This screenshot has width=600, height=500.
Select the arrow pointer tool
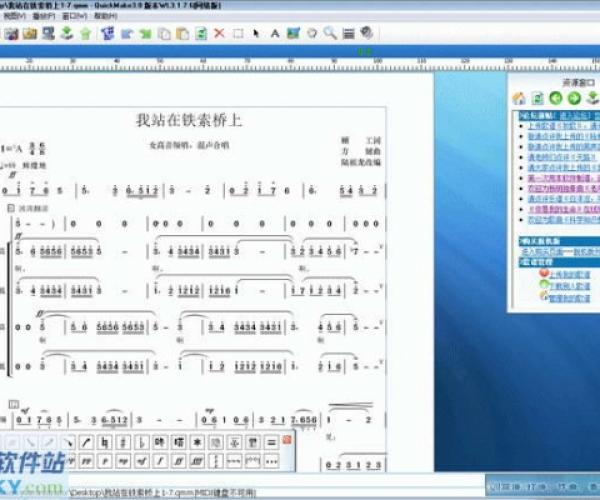(256, 34)
